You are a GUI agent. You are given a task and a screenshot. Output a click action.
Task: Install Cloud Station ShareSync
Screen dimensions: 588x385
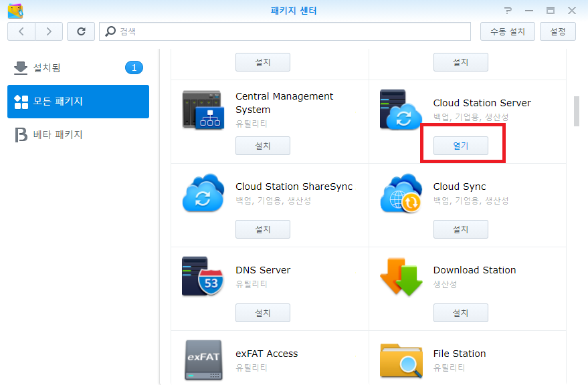(263, 229)
